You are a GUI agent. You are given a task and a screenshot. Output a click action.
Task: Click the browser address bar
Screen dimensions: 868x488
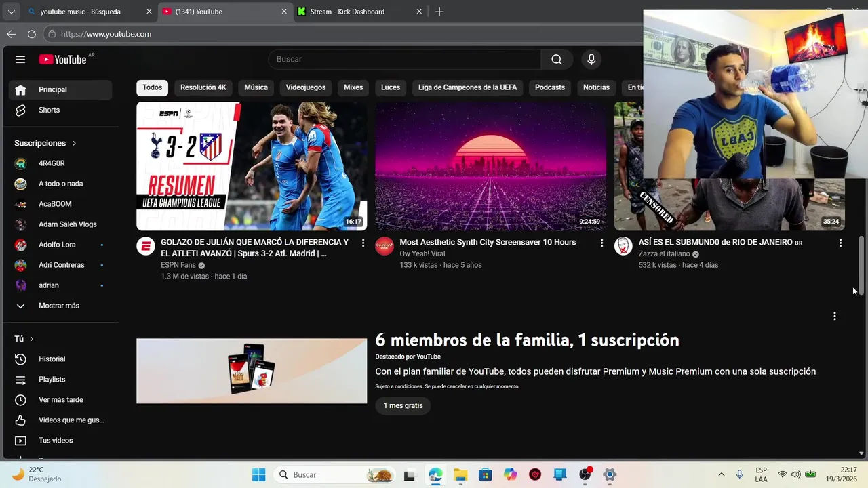point(342,34)
